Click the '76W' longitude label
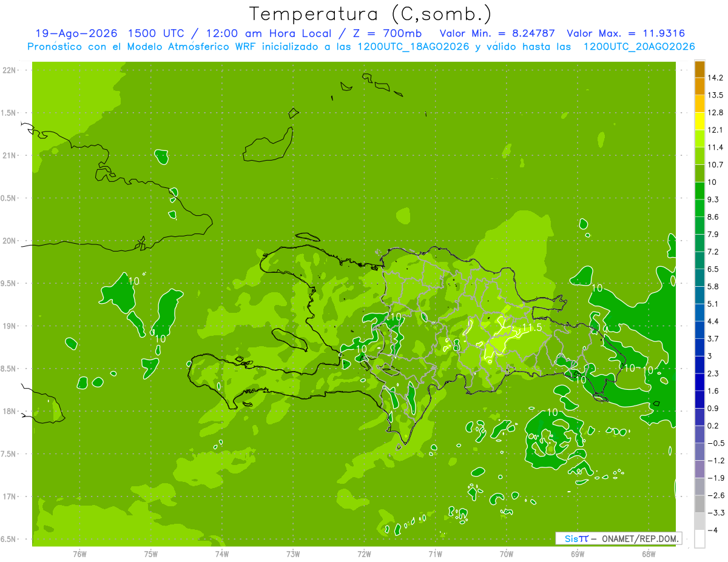 click(x=79, y=554)
